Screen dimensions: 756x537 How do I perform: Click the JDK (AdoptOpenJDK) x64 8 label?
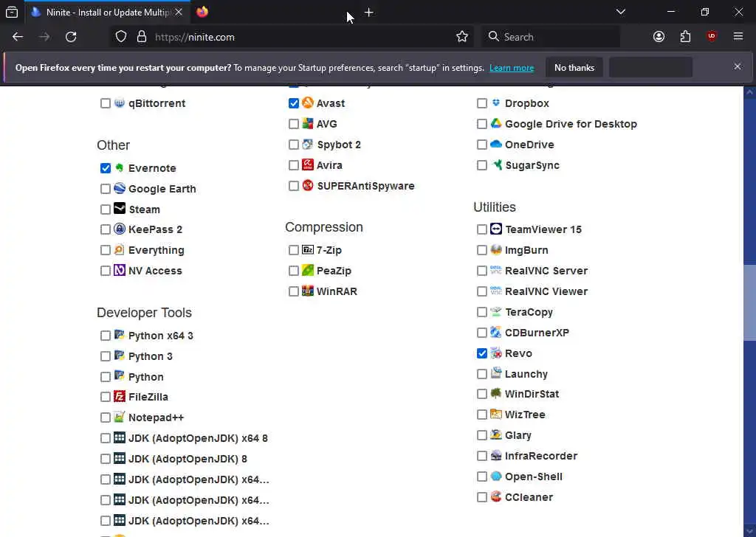coord(198,438)
